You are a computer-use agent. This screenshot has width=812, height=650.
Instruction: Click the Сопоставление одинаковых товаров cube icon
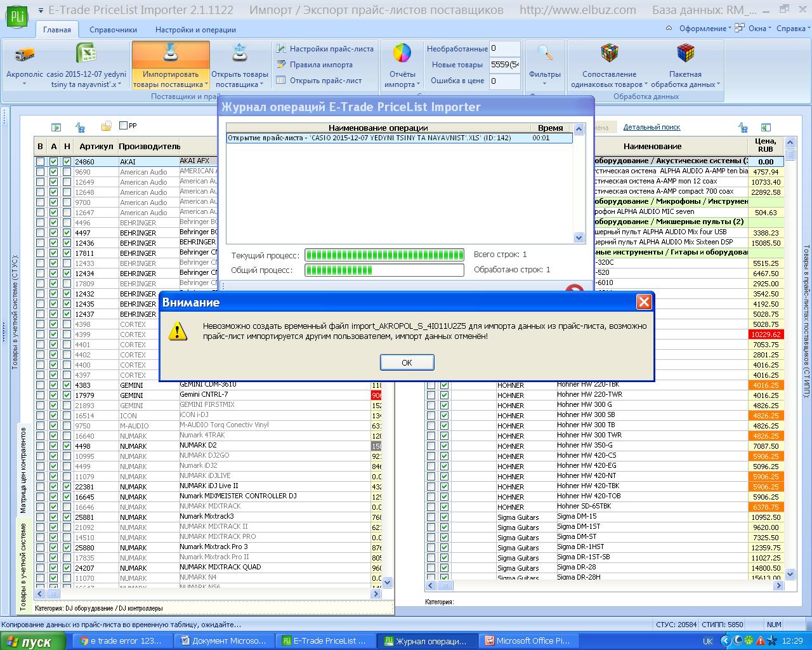click(x=609, y=53)
